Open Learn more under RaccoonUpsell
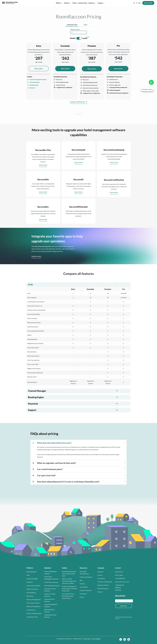This screenshot has width=157, height=644. pos(78,162)
